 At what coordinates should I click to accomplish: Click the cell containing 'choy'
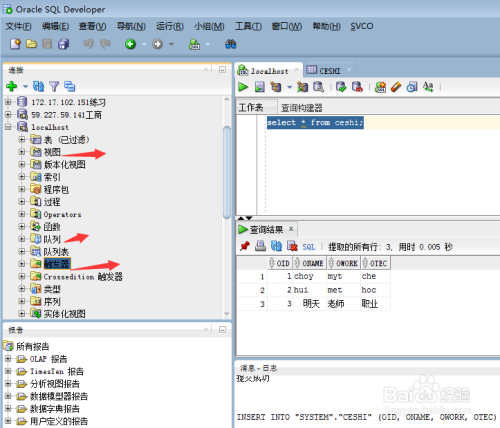[309, 276]
